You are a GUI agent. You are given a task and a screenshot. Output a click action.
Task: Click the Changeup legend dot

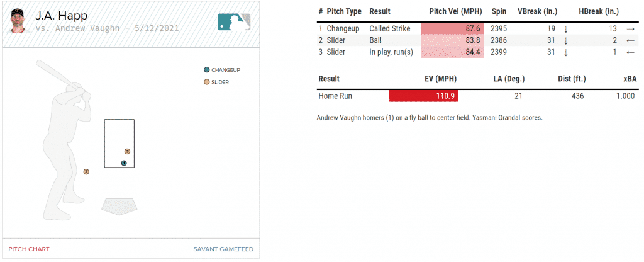point(207,70)
